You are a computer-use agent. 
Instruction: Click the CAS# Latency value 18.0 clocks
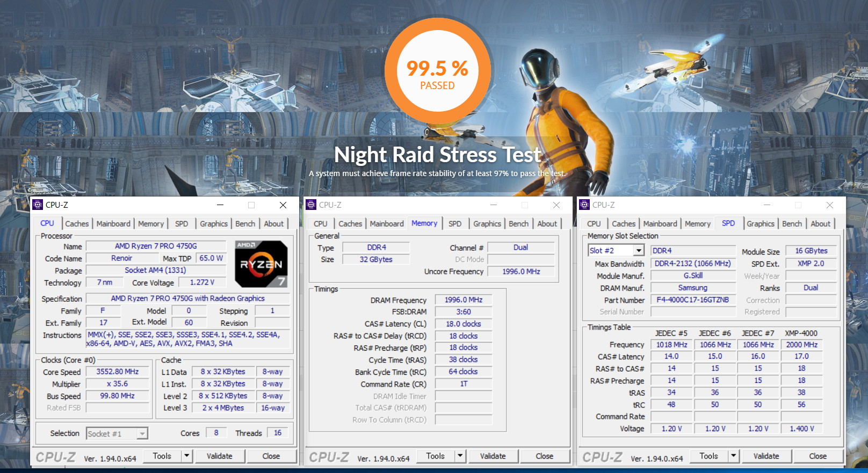[464, 324]
